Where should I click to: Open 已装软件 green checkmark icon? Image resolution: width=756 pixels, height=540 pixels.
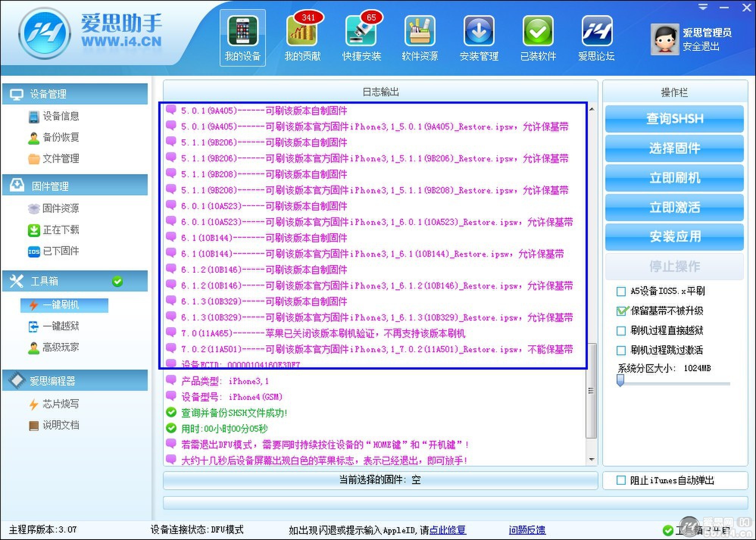coord(538,31)
